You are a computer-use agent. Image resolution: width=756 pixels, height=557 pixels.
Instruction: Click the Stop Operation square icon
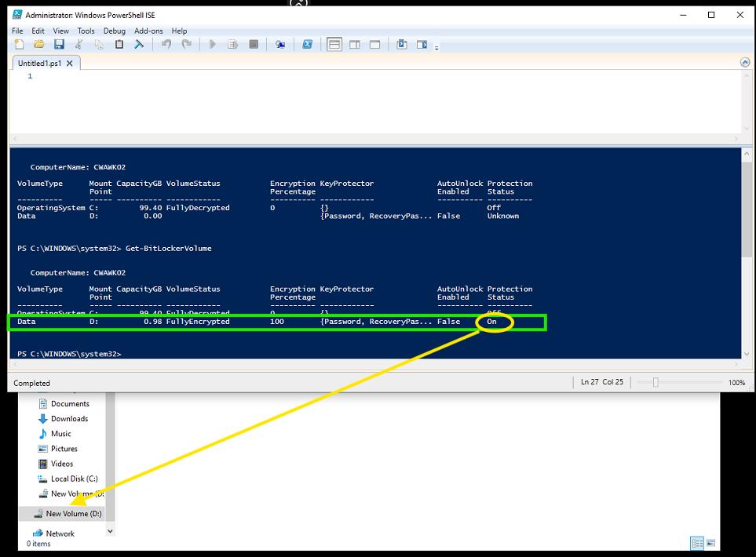click(254, 45)
